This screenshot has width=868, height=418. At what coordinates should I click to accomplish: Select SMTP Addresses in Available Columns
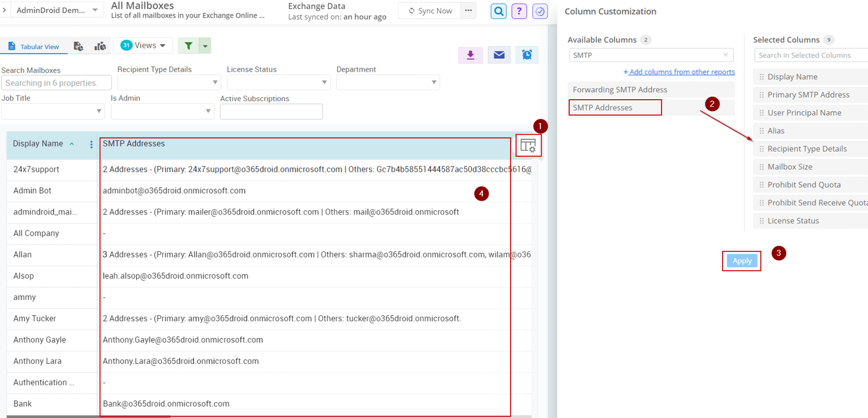point(615,108)
